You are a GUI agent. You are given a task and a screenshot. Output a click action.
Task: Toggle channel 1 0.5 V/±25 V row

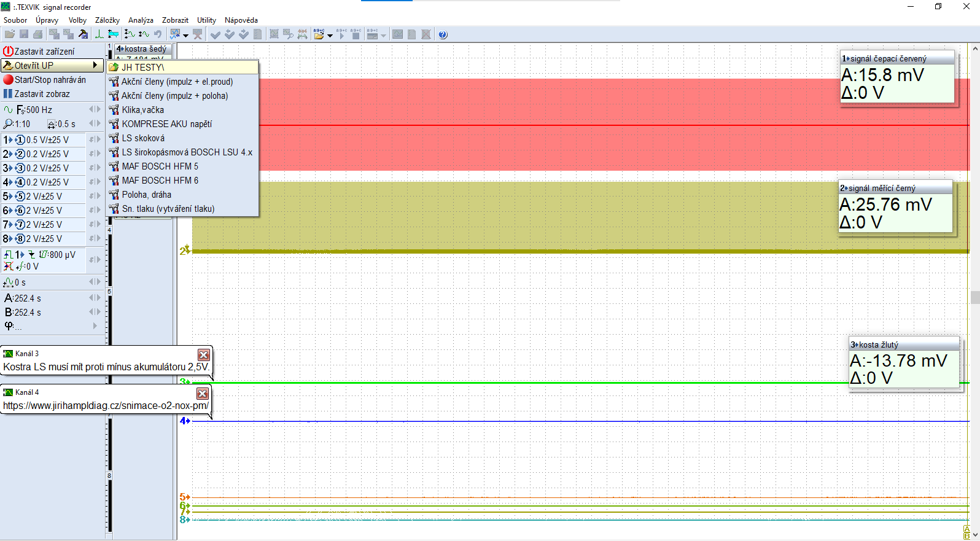[x=43, y=140]
